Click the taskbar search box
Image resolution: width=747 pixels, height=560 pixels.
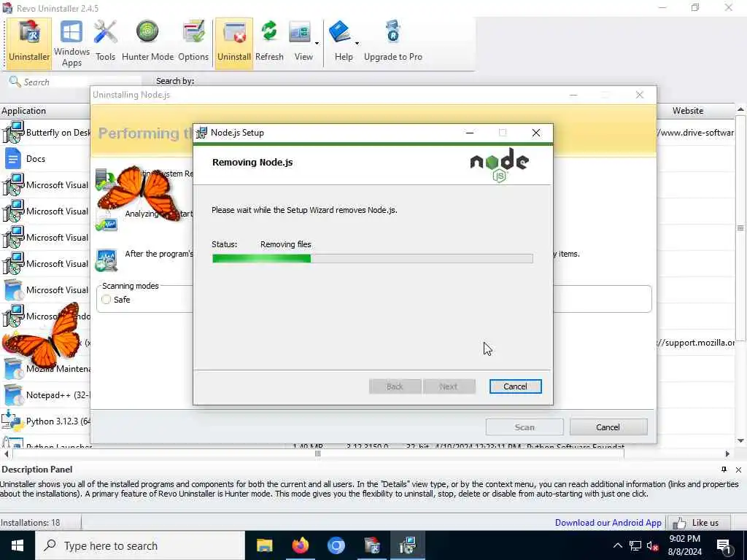pos(140,545)
